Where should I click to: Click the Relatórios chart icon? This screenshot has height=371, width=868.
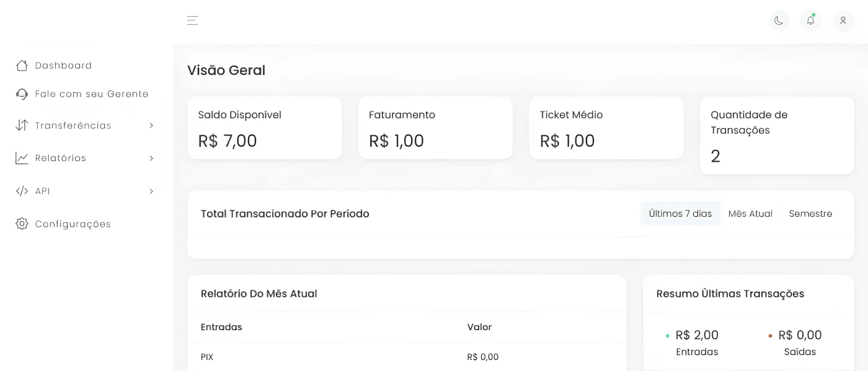pyautogui.click(x=22, y=158)
